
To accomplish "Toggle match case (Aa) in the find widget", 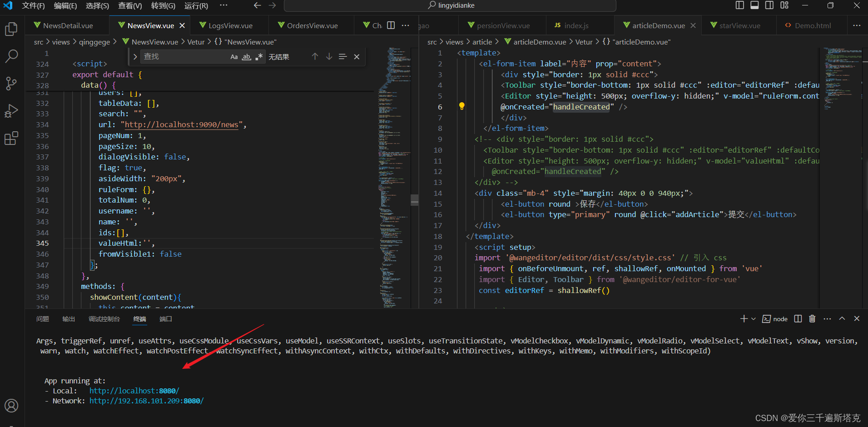I will (x=234, y=56).
